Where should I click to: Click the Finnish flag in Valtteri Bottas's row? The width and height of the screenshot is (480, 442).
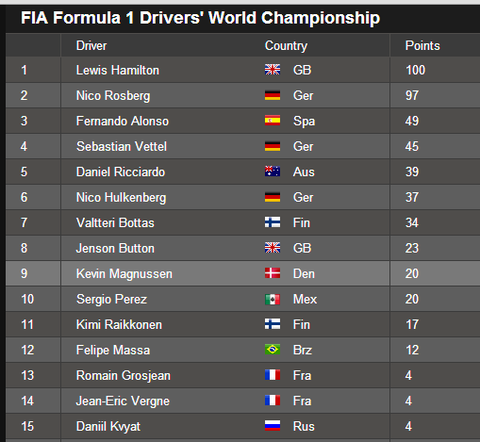click(x=272, y=222)
